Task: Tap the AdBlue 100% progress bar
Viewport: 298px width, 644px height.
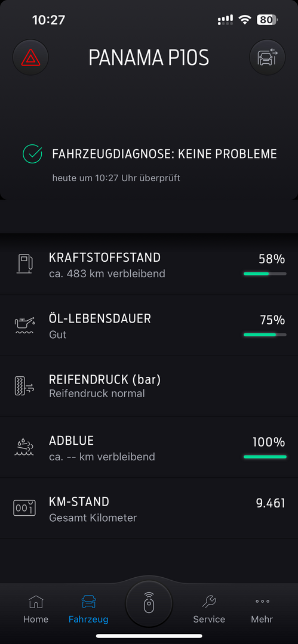Action: tap(265, 456)
